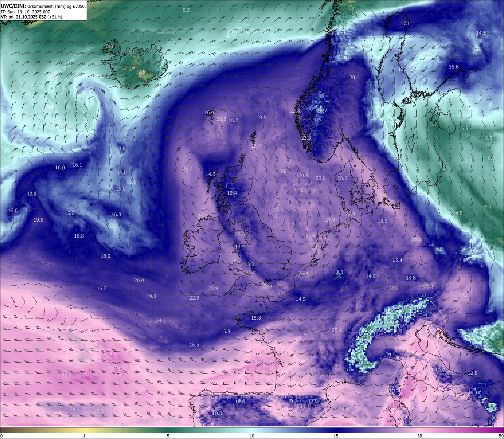Click the value 27.2 over eastern Europe

click(463, 295)
